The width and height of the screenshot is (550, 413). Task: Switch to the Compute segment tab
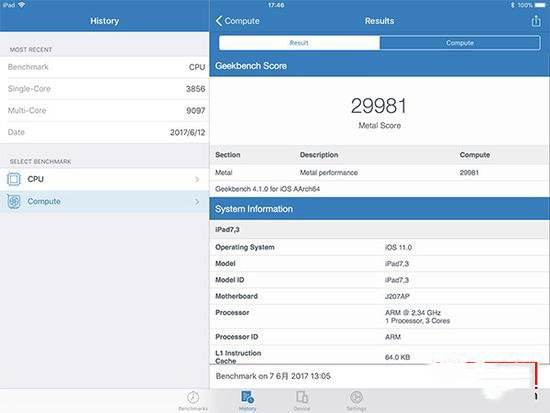[x=460, y=43]
